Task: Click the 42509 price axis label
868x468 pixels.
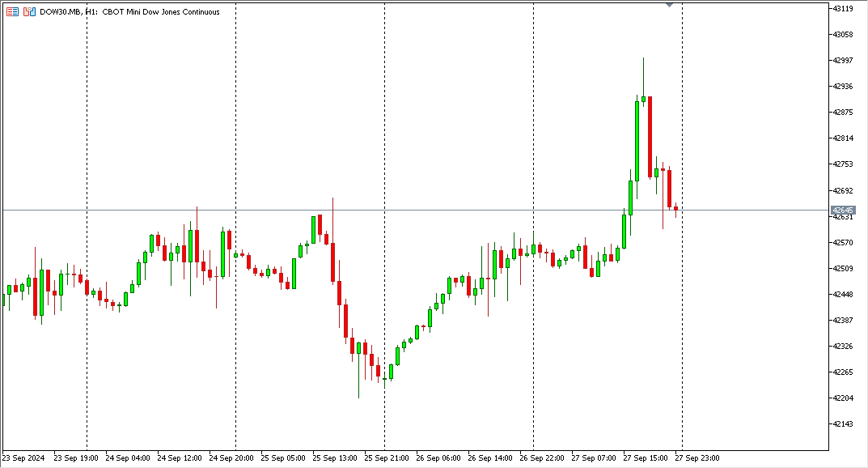Action: point(843,269)
